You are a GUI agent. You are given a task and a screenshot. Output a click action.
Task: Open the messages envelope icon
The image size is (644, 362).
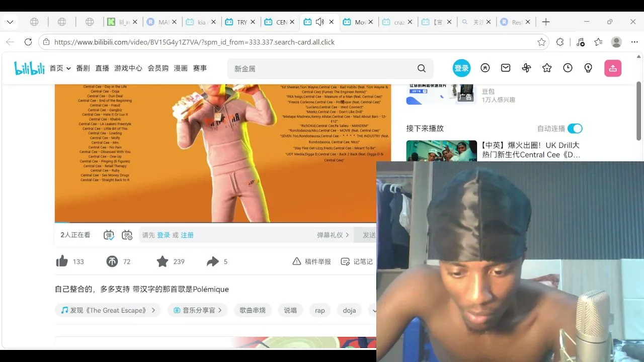pos(506,68)
